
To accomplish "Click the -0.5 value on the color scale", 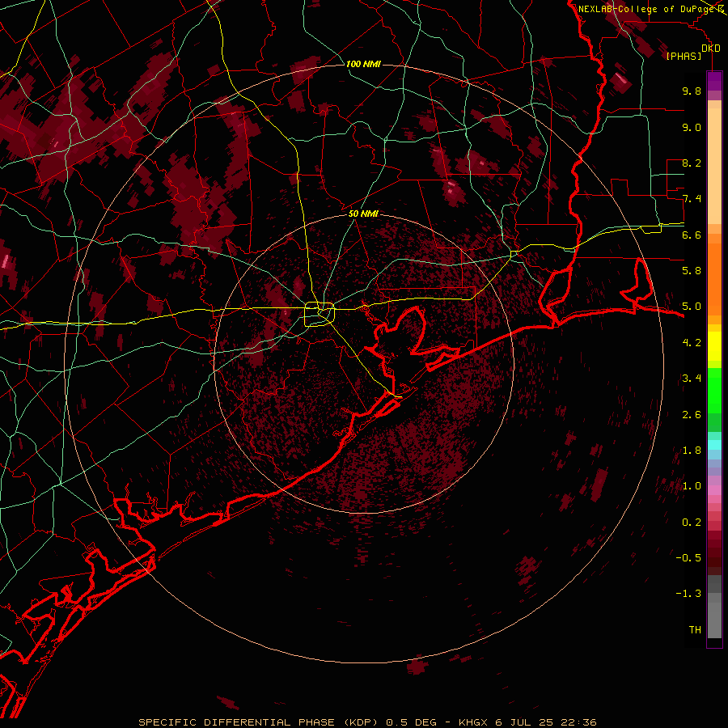I will 688,558.
